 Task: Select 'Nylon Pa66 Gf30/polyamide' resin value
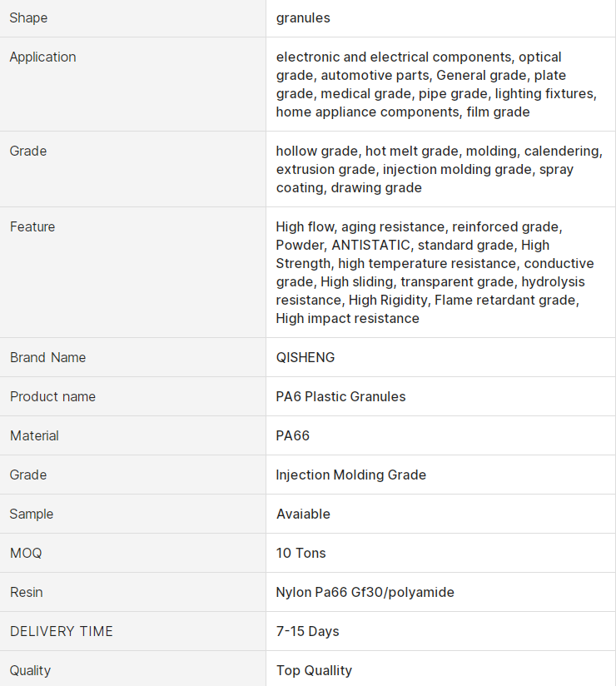365,592
